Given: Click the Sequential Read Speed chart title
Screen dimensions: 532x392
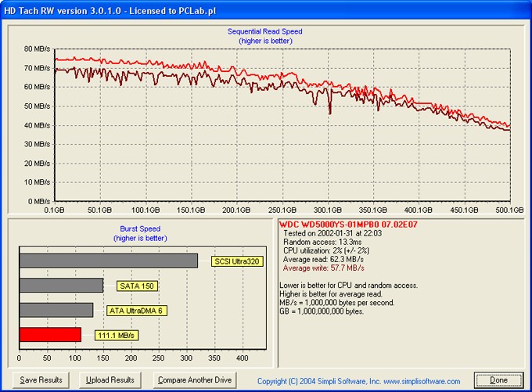Looking at the screenshot, I should pyautogui.click(x=264, y=31).
